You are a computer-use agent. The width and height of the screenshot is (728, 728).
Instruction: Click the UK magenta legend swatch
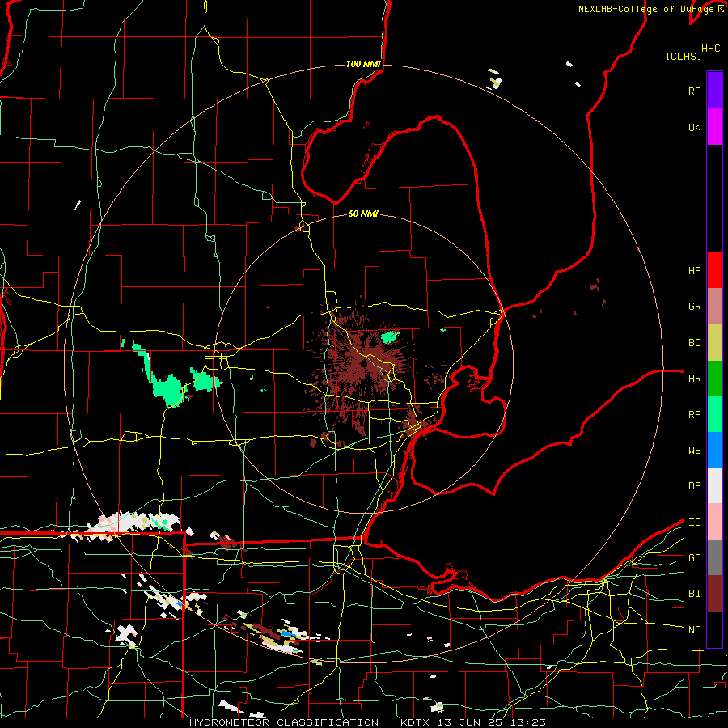(x=714, y=126)
